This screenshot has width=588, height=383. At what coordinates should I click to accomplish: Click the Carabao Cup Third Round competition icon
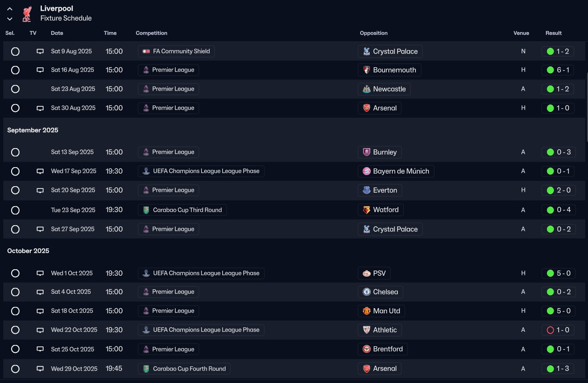coord(146,210)
